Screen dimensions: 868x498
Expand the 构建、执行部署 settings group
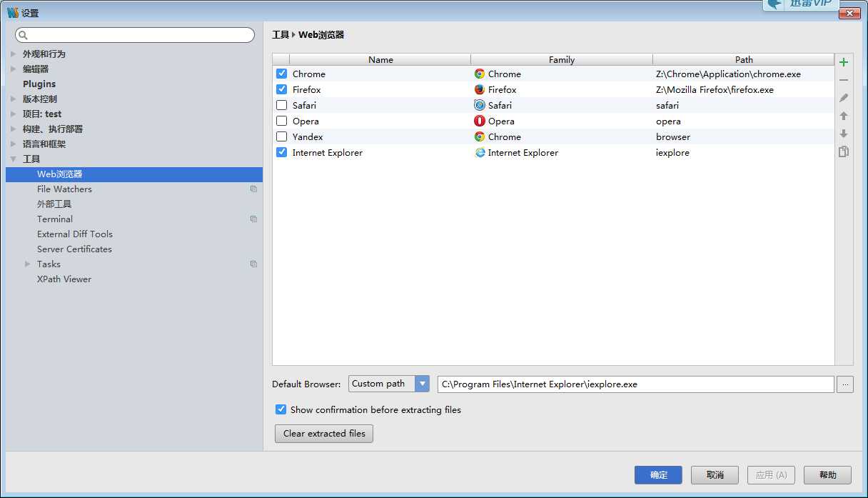pyautogui.click(x=14, y=129)
